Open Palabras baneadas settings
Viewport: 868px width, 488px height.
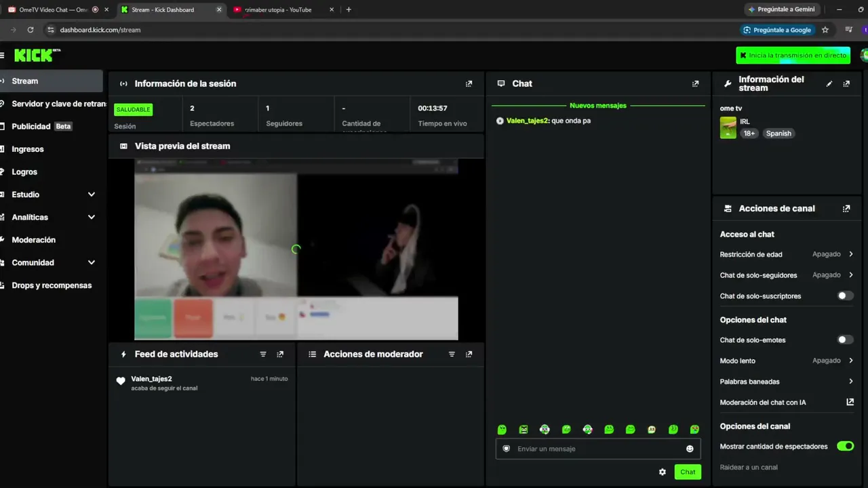click(787, 382)
